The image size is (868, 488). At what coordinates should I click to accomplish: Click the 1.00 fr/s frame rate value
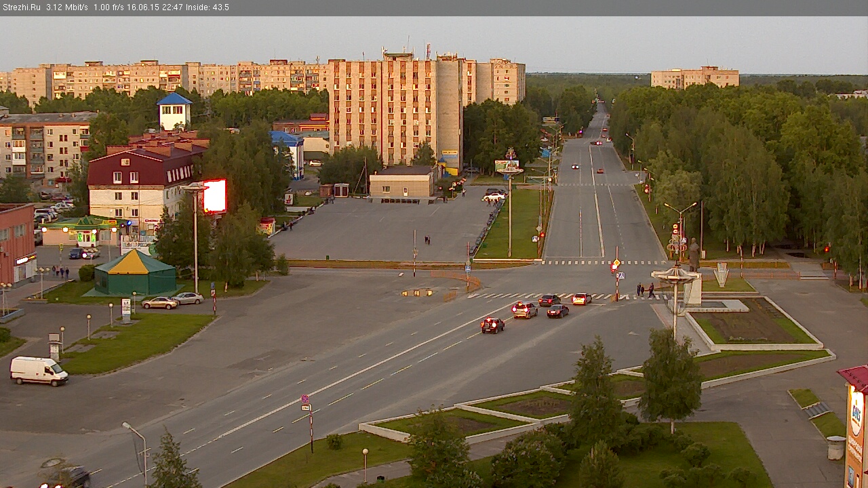click(108, 7)
